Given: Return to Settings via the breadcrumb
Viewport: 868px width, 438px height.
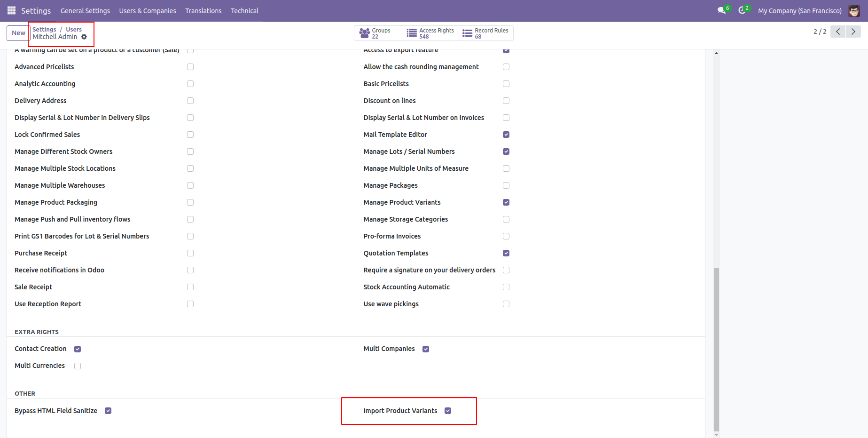Looking at the screenshot, I should click(44, 29).
